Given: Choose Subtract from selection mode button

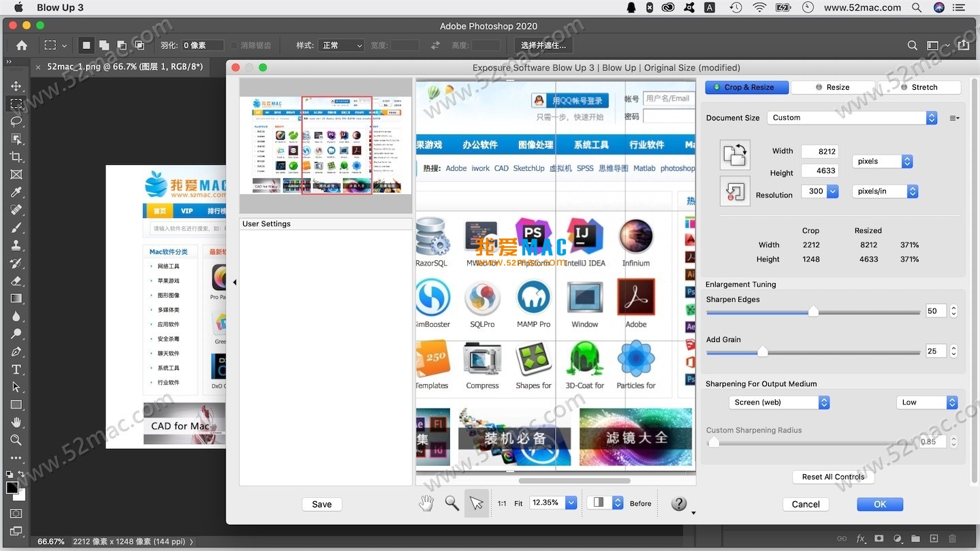Looking at the screenshot, I should coord(122,46).
